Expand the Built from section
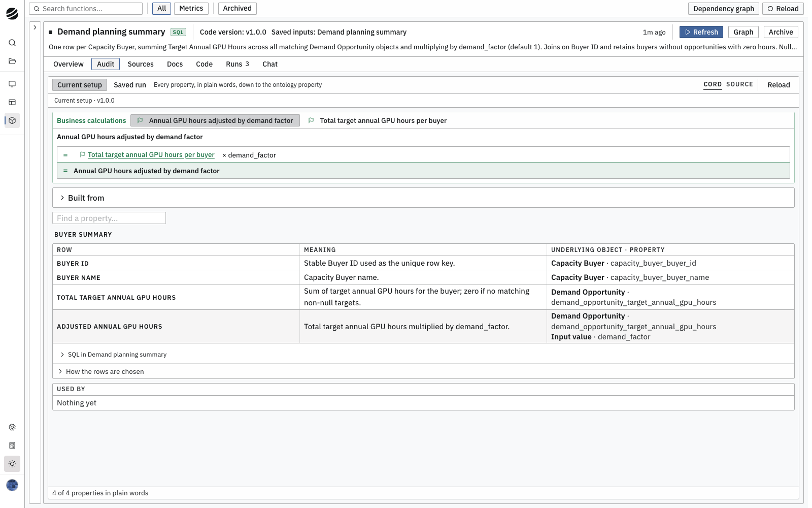 tap(423, 198)
